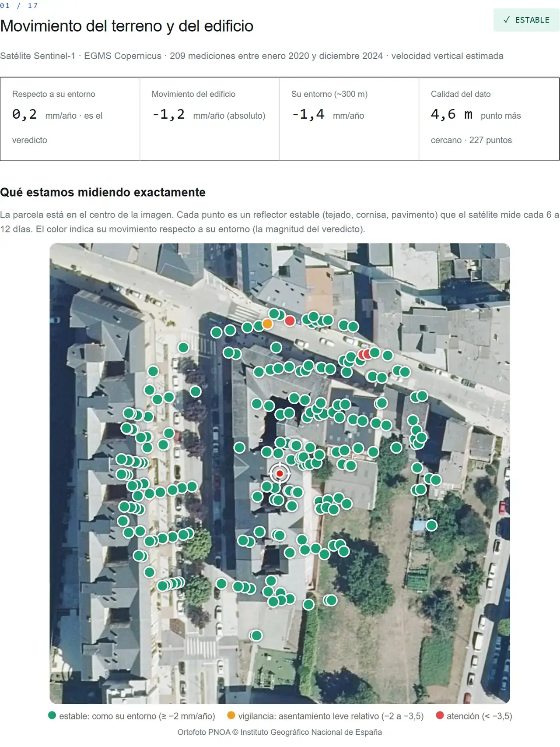
Task: Click the 'Ortofoto PNOA' attribution caption
Action: 280,732
